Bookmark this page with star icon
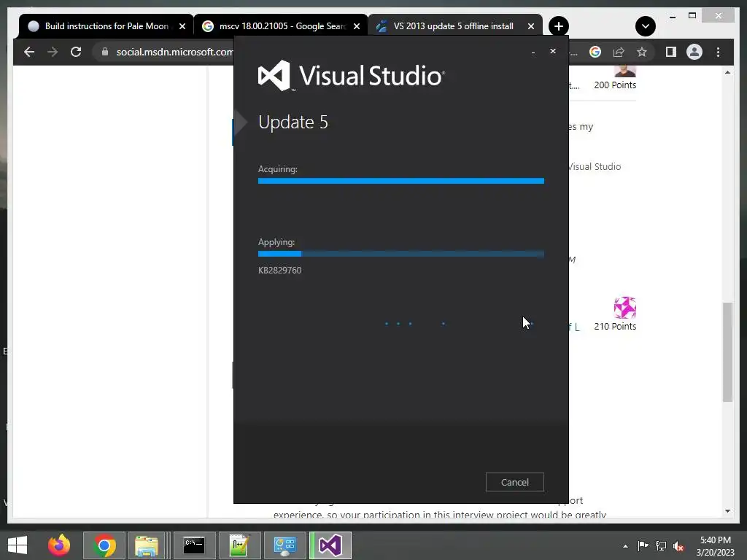Image resolution: width=747 pixels, height=560 pixels. tap(642, 52)
